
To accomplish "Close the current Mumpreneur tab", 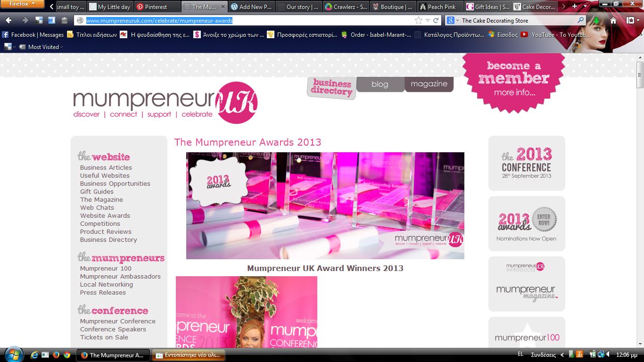I will 222,7.
